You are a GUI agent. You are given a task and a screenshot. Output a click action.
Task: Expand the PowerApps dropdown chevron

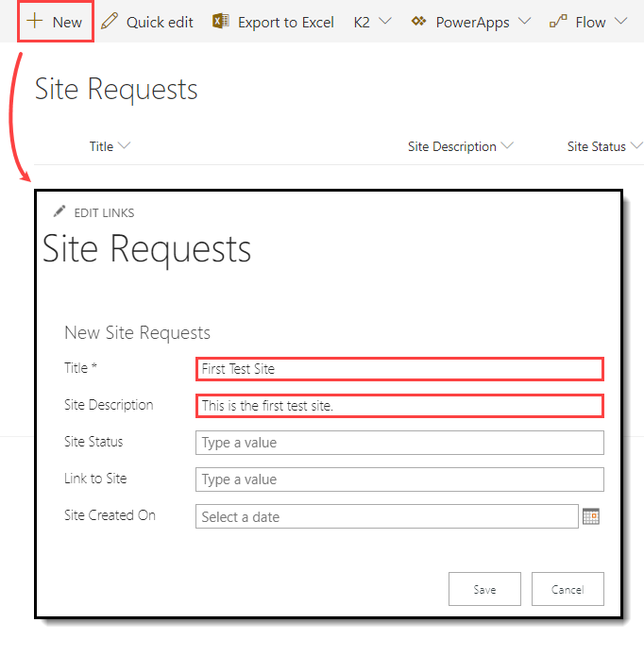click(525, 22)
